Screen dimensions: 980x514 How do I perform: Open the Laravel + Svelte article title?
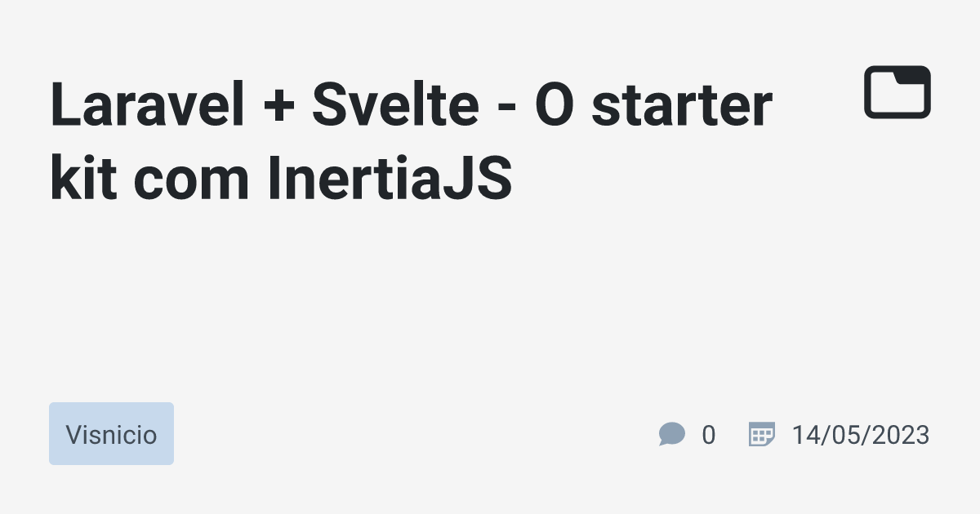[411, 143]
